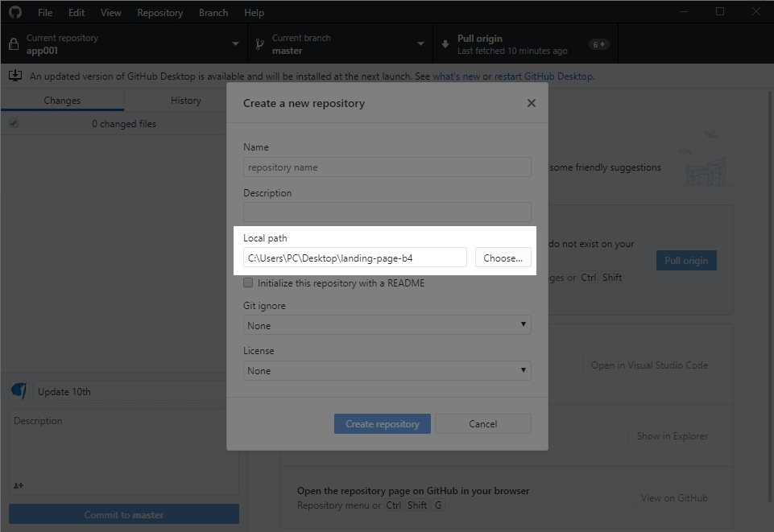The image size is (774, 532).
Task: Minimize the GitHub Desktop window
Action: [684, 11]
